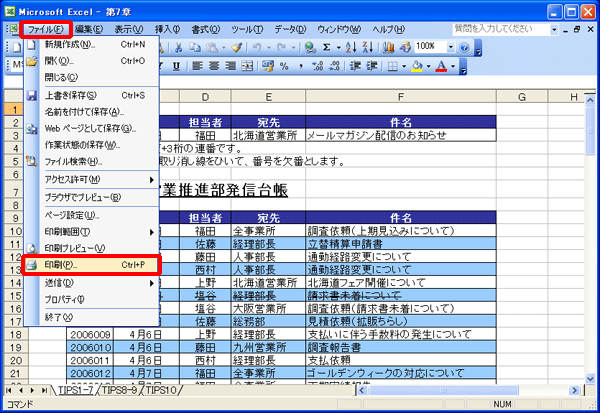Switch to the TIPS8-9 sheet tab
Image resolution: width=600 pixels, height=413 pixels.
click(119, 390)
